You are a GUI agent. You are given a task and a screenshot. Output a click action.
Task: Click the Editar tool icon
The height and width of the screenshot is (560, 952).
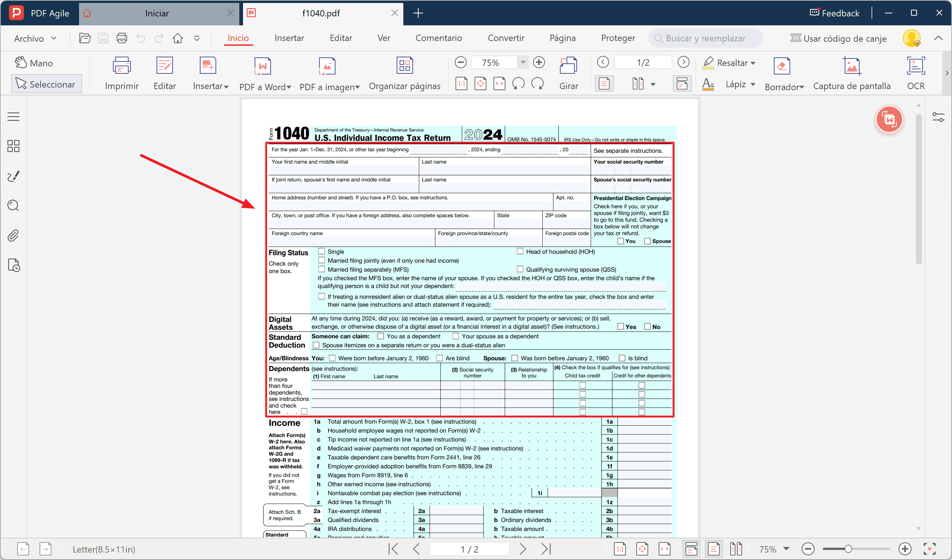click(165, 66)
